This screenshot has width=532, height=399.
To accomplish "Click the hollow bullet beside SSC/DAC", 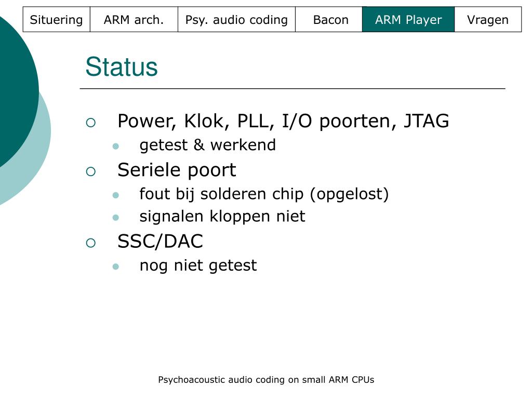I will 90,243.
